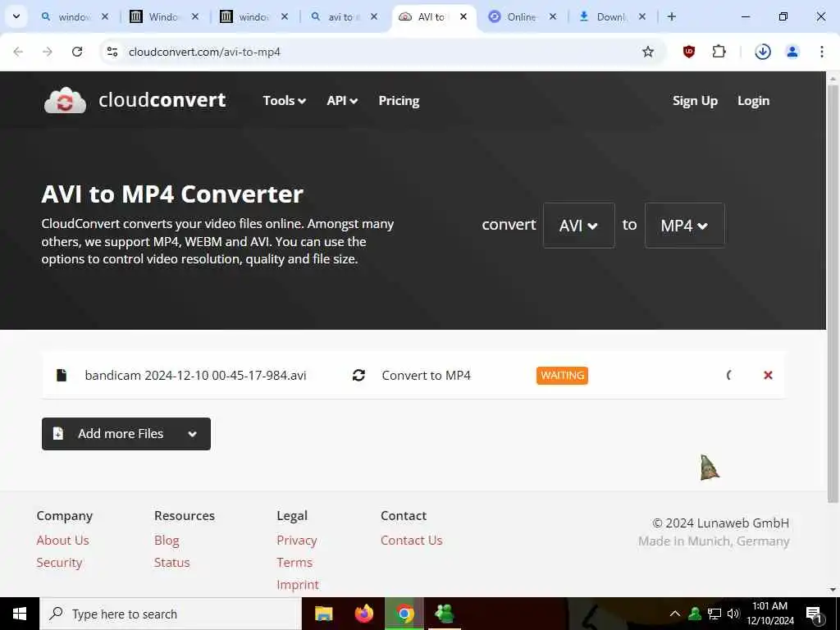The height and width of the screenshot is (630, 840).
Task: Open Chrome downloads icon
Action: (762, 52)
